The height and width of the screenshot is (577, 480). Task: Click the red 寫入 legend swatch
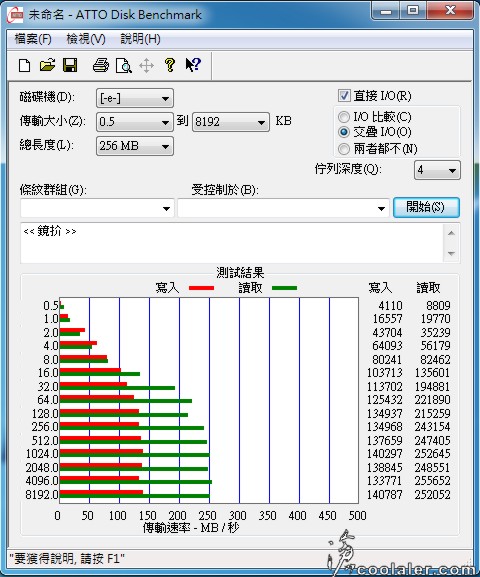pos(201,288)
